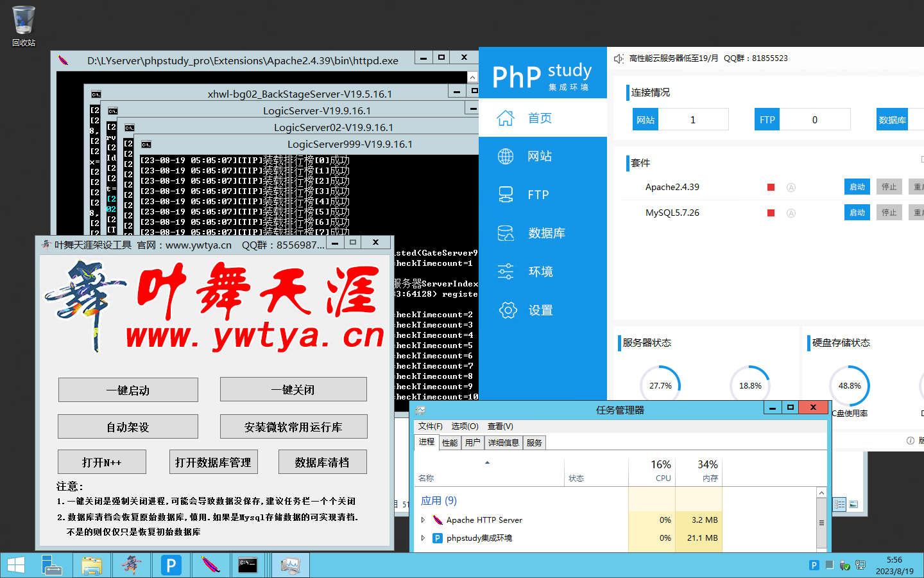Click the 自动架设 button
924x578 pixels.
coord(128,426)
